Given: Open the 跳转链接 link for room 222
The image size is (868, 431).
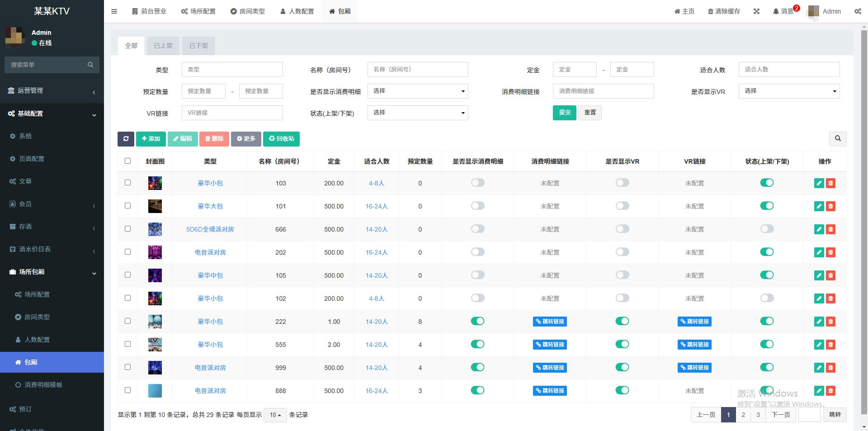Looking at the screenshot, I should [549, 321].
